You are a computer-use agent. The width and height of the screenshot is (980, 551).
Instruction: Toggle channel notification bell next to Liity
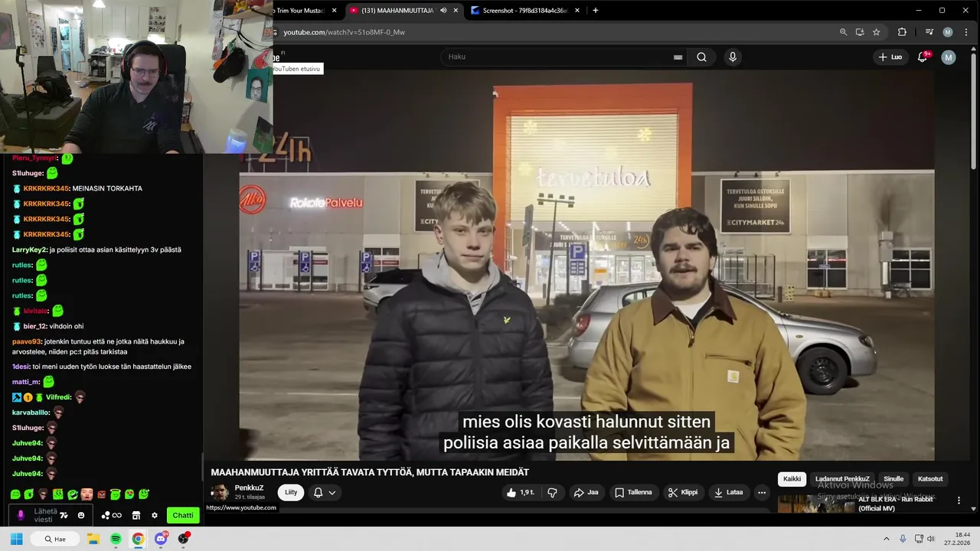click(318, 492)
